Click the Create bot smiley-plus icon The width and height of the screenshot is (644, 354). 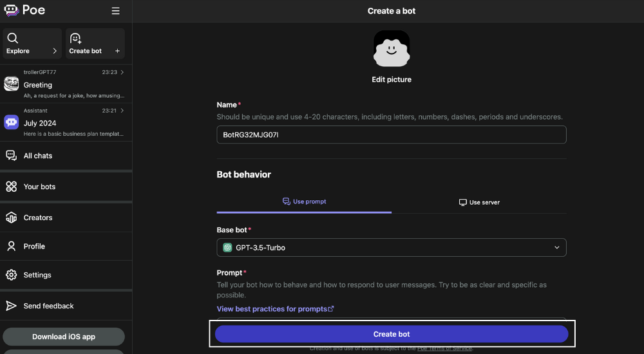click(x=75, y=38)
